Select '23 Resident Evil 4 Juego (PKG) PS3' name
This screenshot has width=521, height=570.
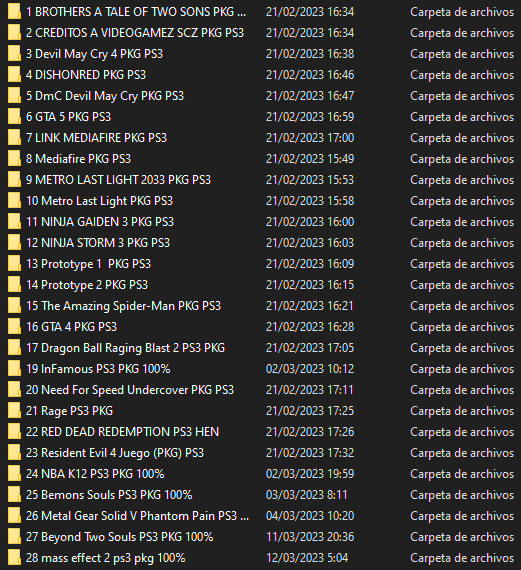(x=115, y=453)
